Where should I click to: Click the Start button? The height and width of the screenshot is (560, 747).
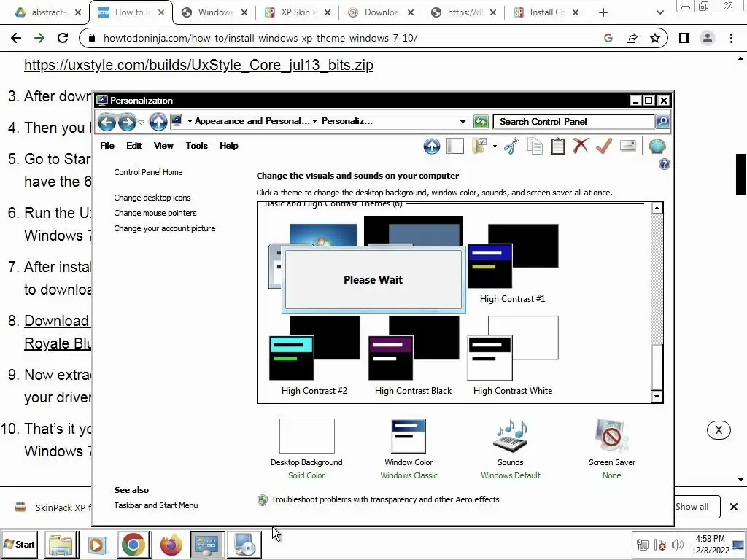[x=20, y=544]
